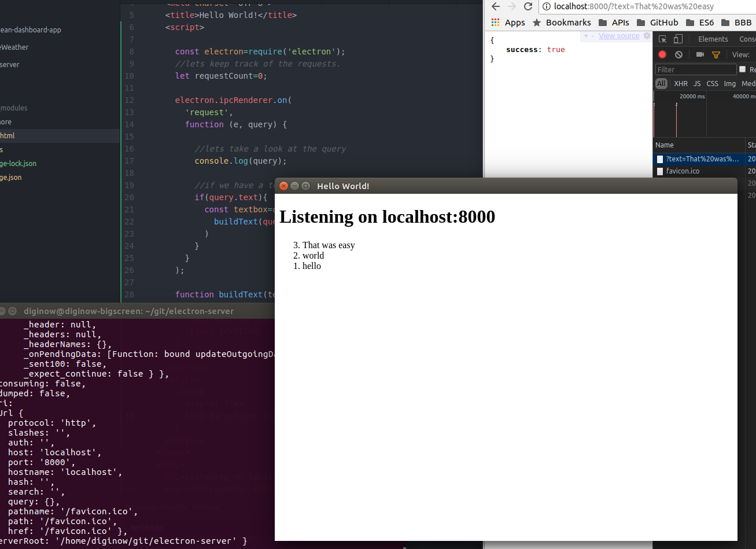Select the JS network type filter
756x549 pixels.
click(x=697, y=83)
